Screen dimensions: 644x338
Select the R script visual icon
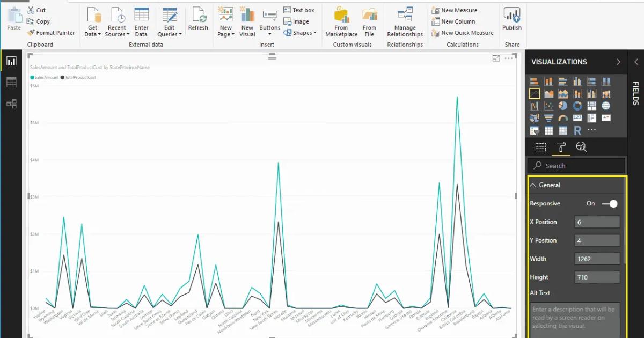tap(577, 130)
